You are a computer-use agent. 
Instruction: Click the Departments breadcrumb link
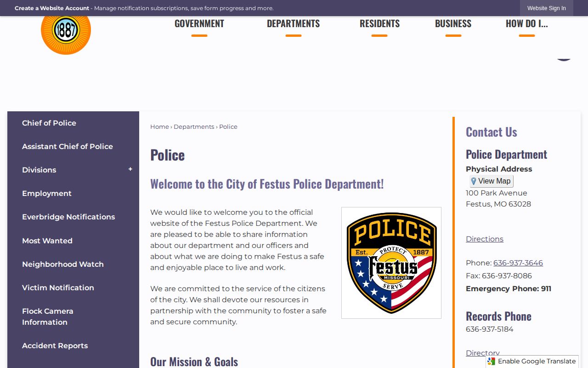pyautogui.click(x=194, y=126)
